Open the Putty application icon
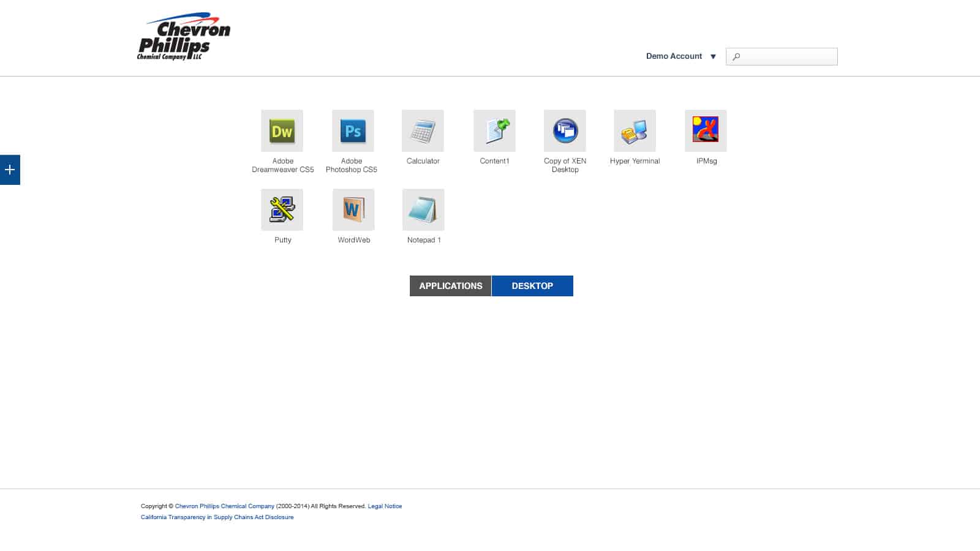Image resolution: width=980 pixels, height=551 pixels. [282, 209]
